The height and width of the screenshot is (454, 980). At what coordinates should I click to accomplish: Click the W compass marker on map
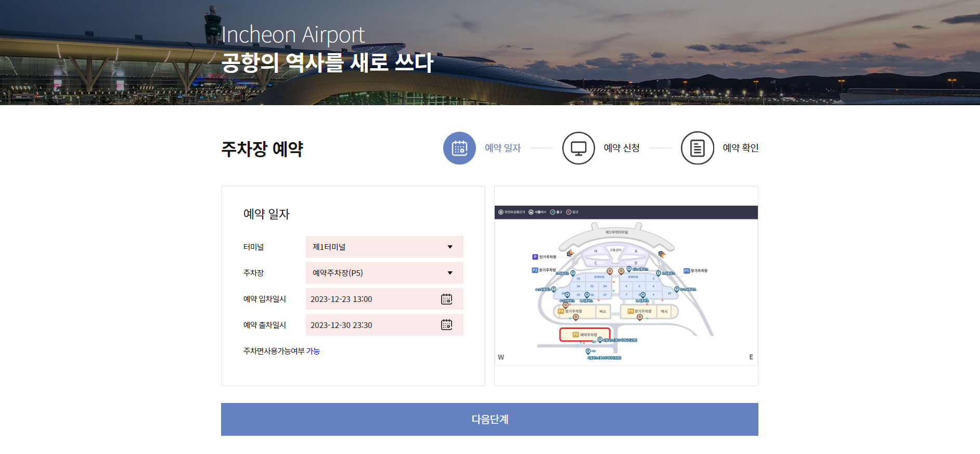click(x=501, y=357)
